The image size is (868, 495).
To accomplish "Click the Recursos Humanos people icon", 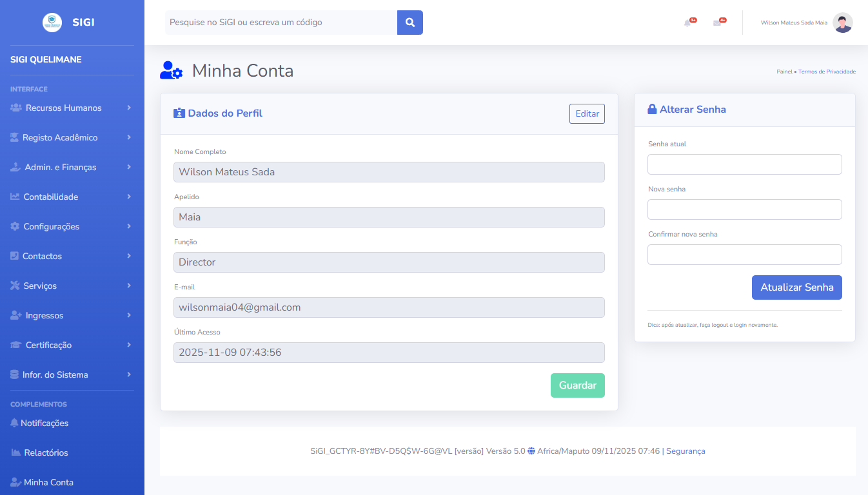I will (x=16, y=108).
